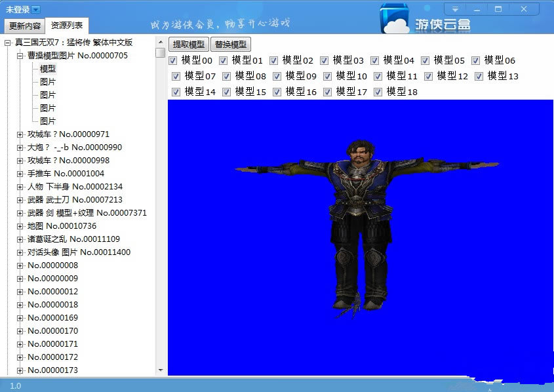Screen dimensions: 554x392
Task: Collapse the 曹操模型图片 No.00000705 node
Action: (20, 56)
